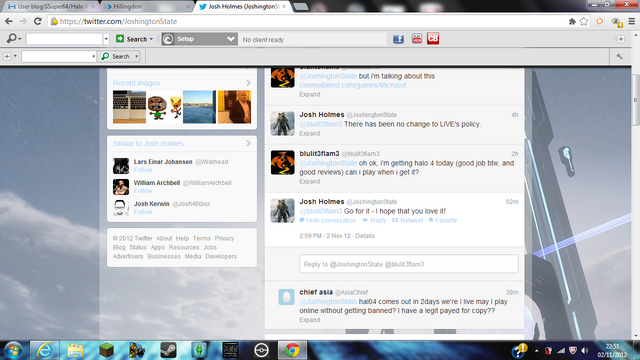Open the ocean view recent image thumbnail
Screen dimensions: 640x360
(199, 107)
